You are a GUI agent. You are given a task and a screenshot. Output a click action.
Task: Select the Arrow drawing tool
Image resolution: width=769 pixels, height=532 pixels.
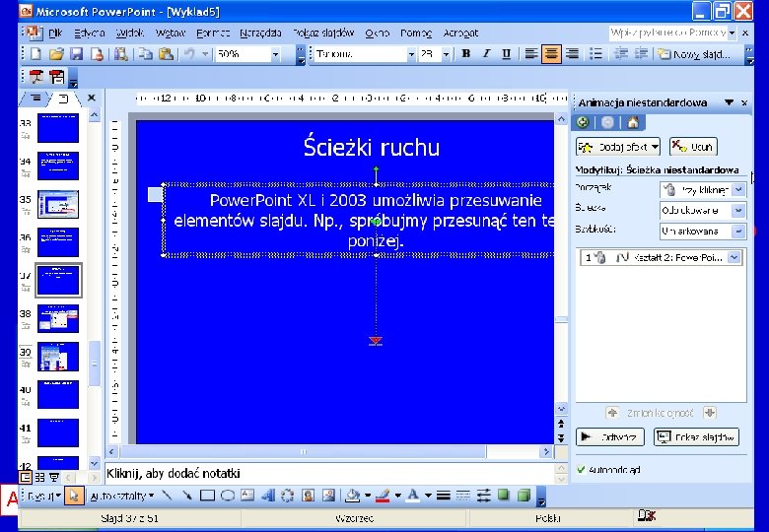click(186, 496)
